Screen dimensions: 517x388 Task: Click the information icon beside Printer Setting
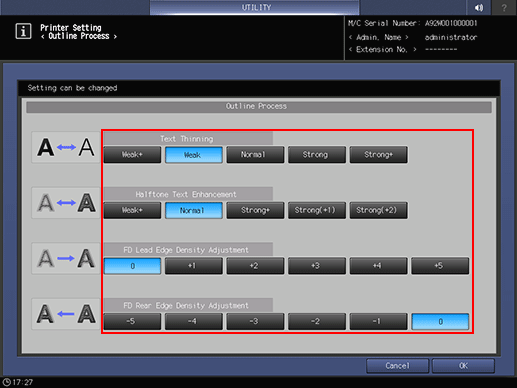point(23,31)
